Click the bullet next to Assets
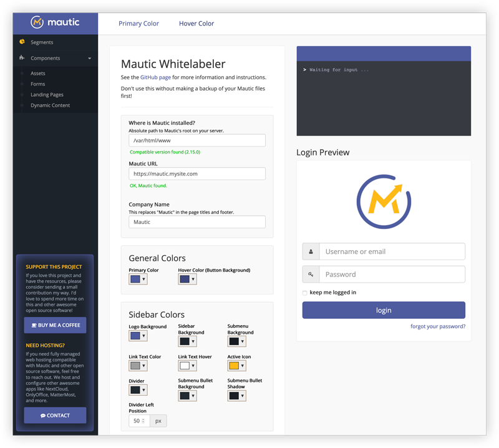The image size is (499, 448). pos(22,74)
